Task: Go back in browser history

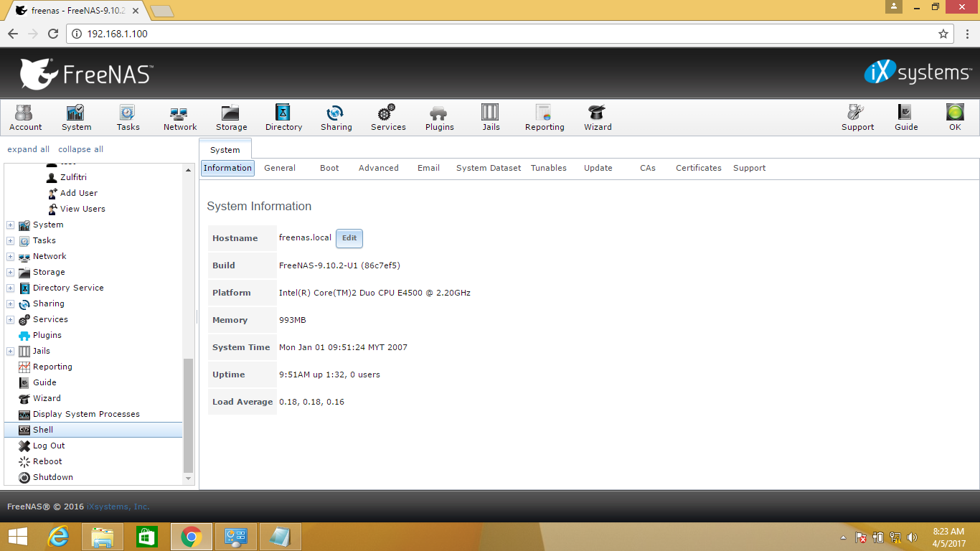Action: (13, 34)
